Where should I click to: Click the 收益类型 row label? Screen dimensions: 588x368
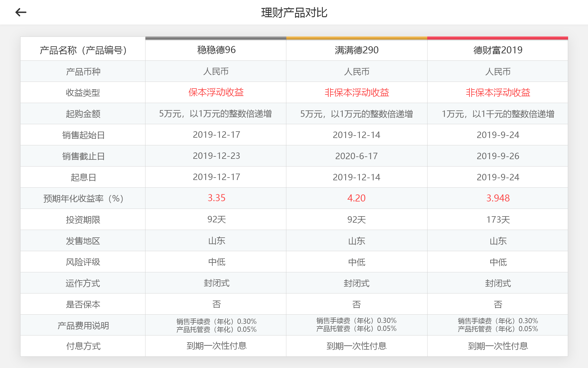point(83,93)
